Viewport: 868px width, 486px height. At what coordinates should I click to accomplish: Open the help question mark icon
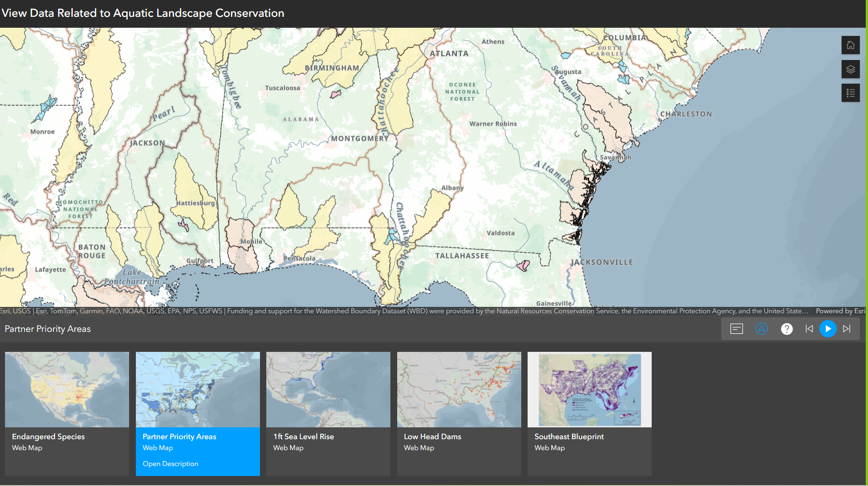(787, 329)
